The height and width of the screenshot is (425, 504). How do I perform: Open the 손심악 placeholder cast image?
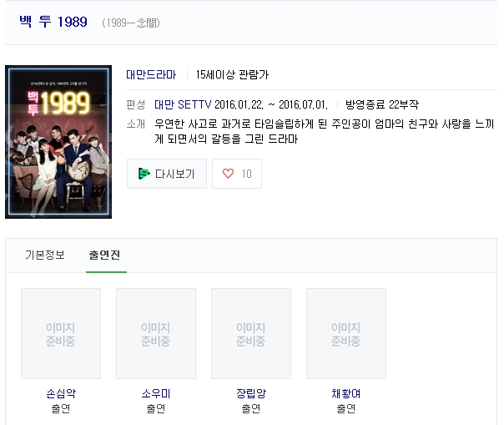[61, 334]
